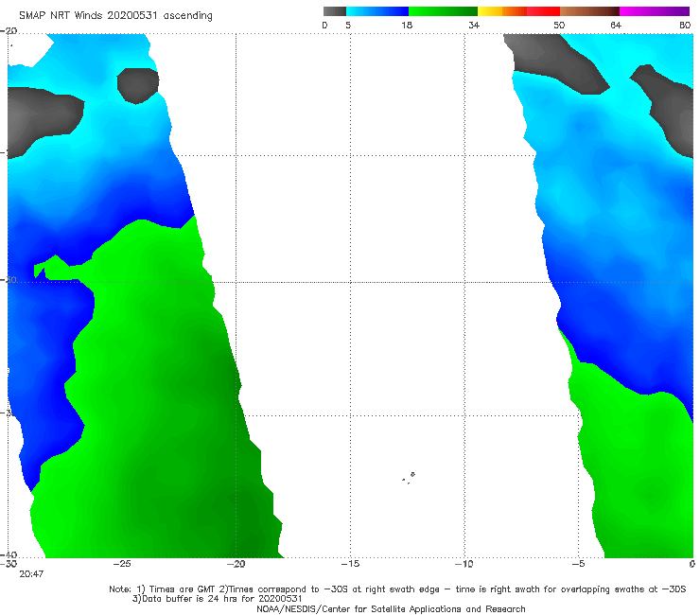Click the green 18-34 knot colorbar segment
Image resolution: width=700 pixels, height=615 pixels.
444,11
